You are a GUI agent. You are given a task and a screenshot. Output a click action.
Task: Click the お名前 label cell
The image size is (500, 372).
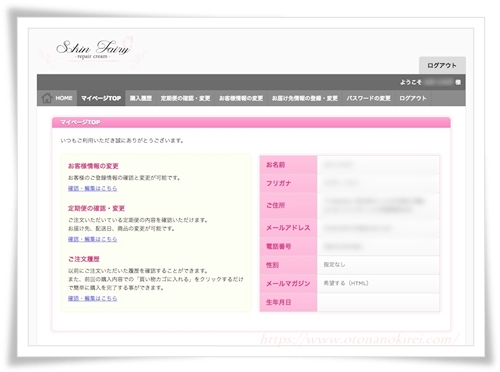(288, 165)
